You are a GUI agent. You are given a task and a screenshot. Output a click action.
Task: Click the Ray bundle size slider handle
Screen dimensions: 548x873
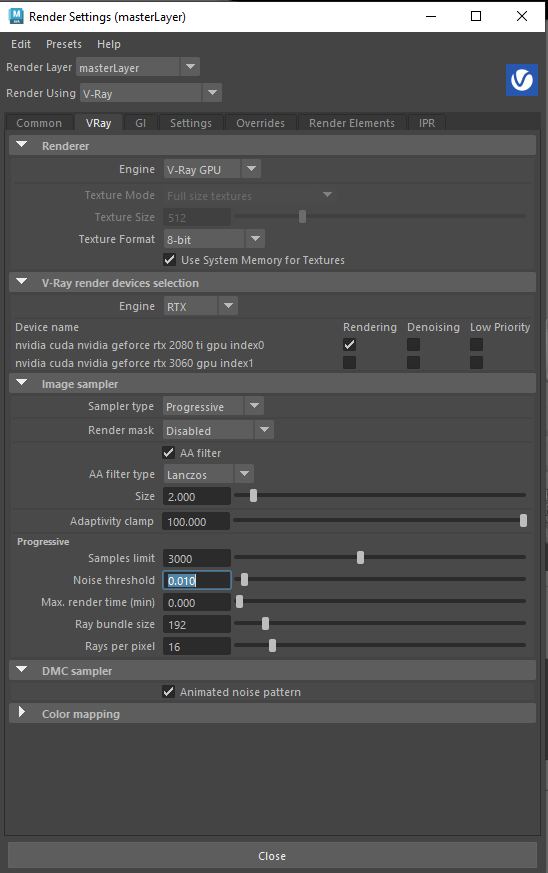coord(266,624)
